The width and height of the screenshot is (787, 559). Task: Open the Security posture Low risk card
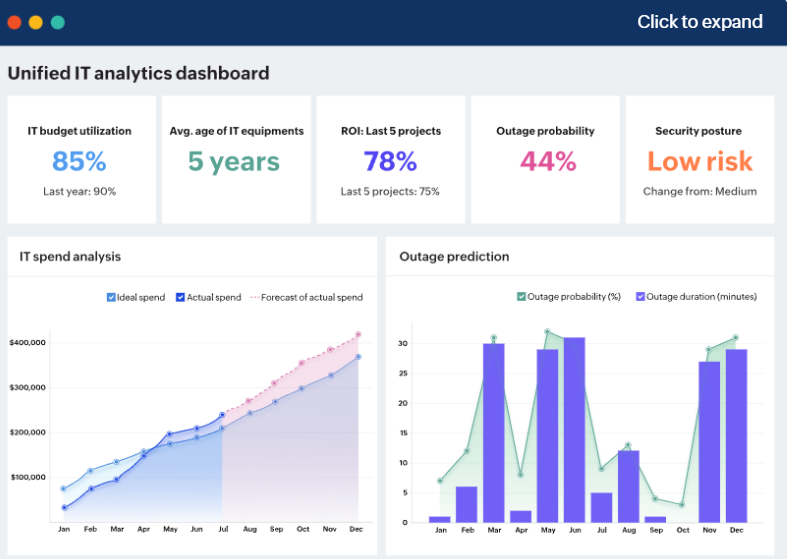click(699, 160)
